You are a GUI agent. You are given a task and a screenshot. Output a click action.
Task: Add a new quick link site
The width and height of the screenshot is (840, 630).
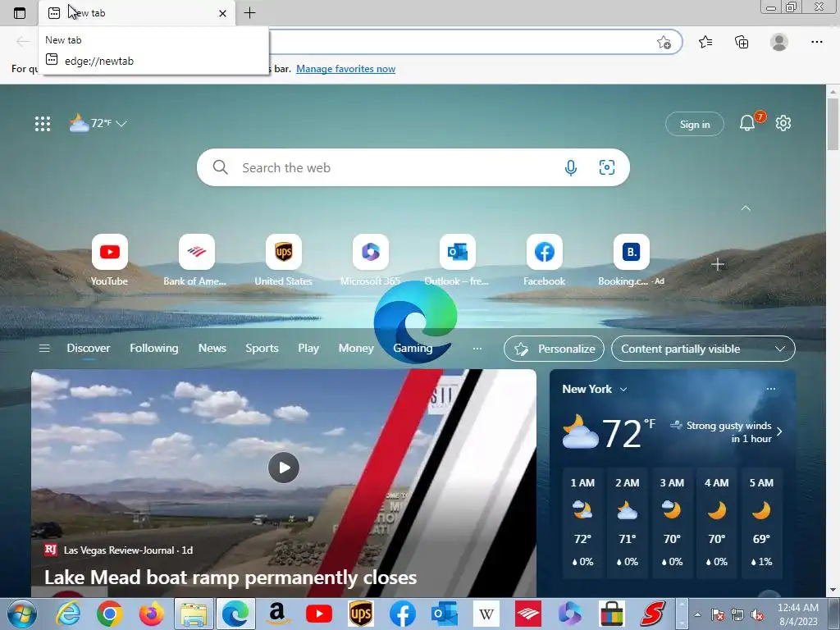717,264
